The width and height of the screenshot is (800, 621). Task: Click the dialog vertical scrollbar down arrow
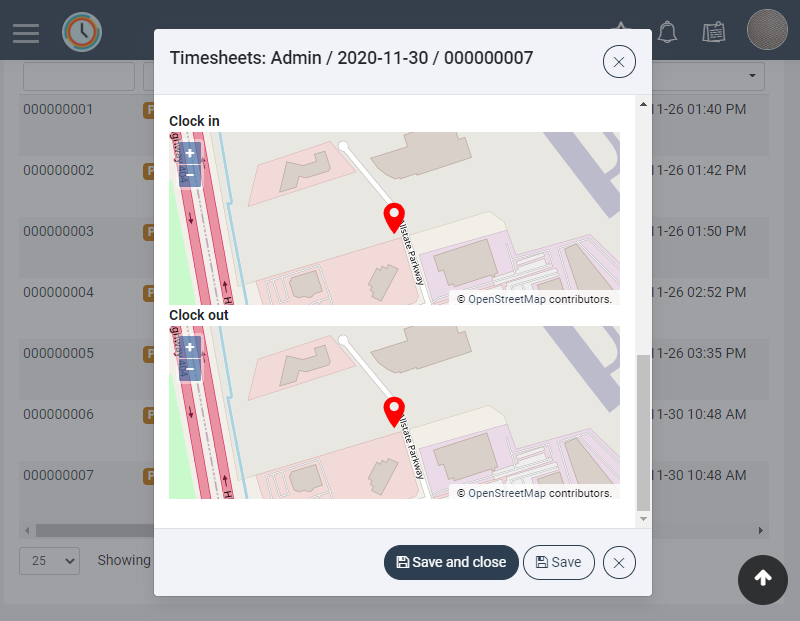643,519
